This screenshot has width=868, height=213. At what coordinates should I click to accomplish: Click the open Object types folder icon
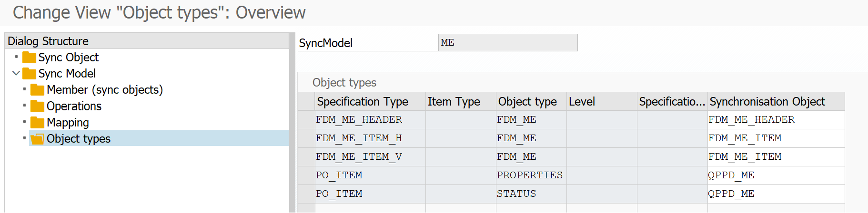point(37,139)
